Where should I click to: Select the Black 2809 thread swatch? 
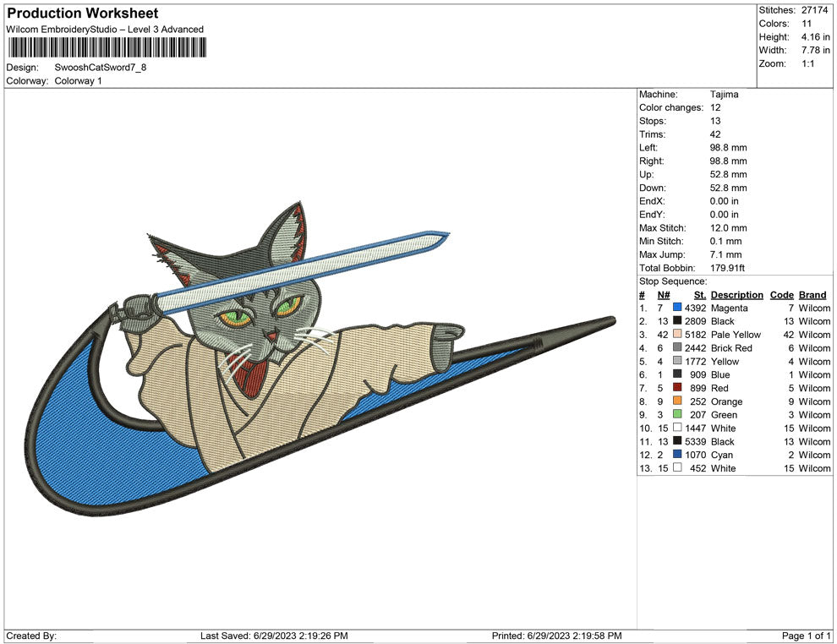pyautogui.click(x=677, y=320)
